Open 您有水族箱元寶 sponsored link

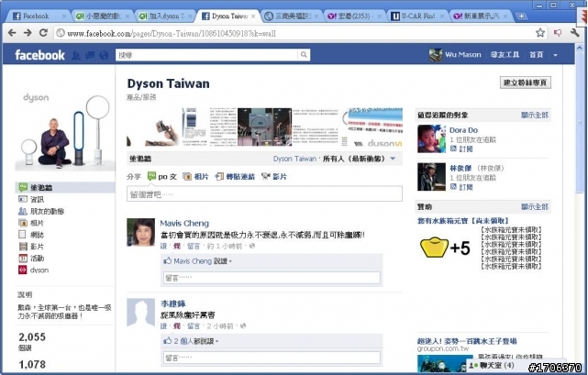point(463,220)
